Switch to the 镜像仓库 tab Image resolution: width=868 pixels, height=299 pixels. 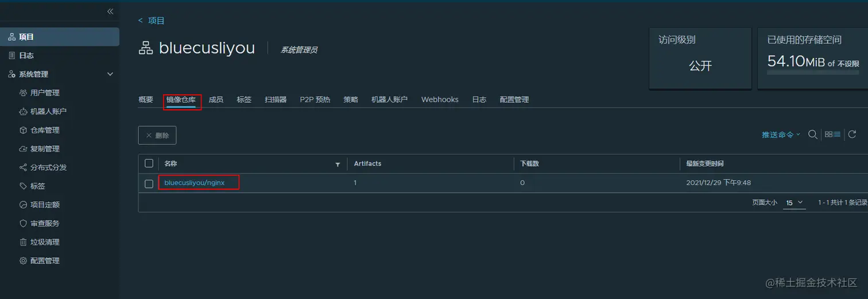pos(181,99)
